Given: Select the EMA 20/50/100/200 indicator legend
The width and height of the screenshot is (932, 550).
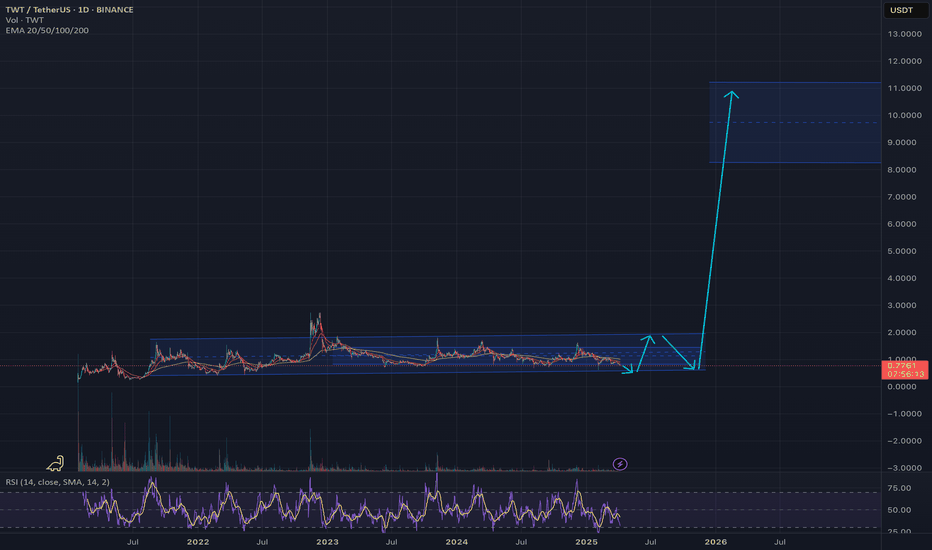Looking at the screenshot, I should [x=47, y=30].
